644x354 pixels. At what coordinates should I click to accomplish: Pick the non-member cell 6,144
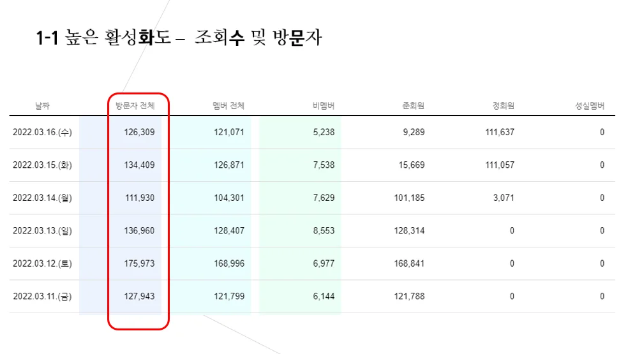tap(324, 297)
